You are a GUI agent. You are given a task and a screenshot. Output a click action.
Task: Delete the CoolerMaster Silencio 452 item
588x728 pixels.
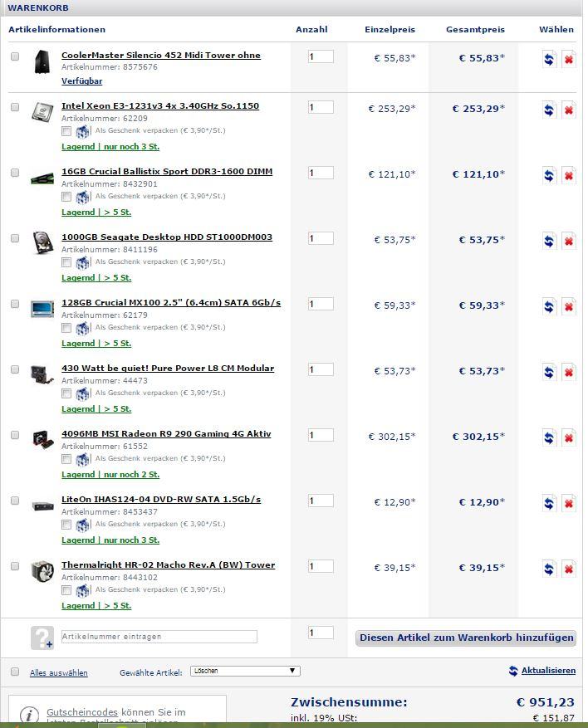coord(568,60)
